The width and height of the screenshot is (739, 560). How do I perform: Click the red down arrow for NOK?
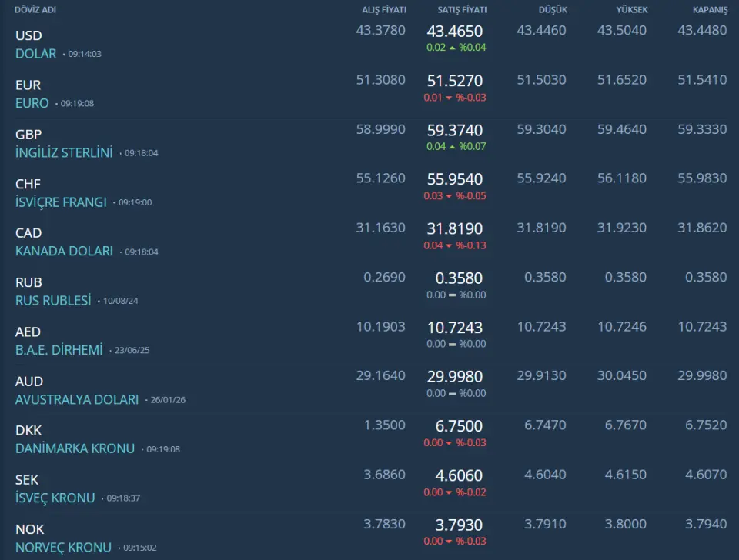[450, 542]
